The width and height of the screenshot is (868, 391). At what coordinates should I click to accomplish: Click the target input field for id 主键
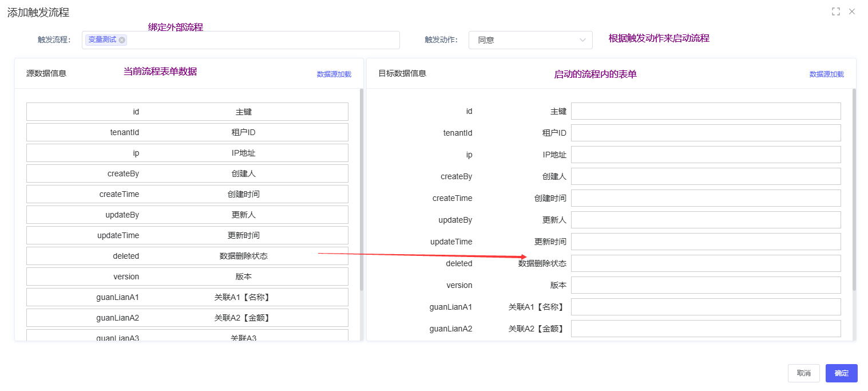(706, 111)
